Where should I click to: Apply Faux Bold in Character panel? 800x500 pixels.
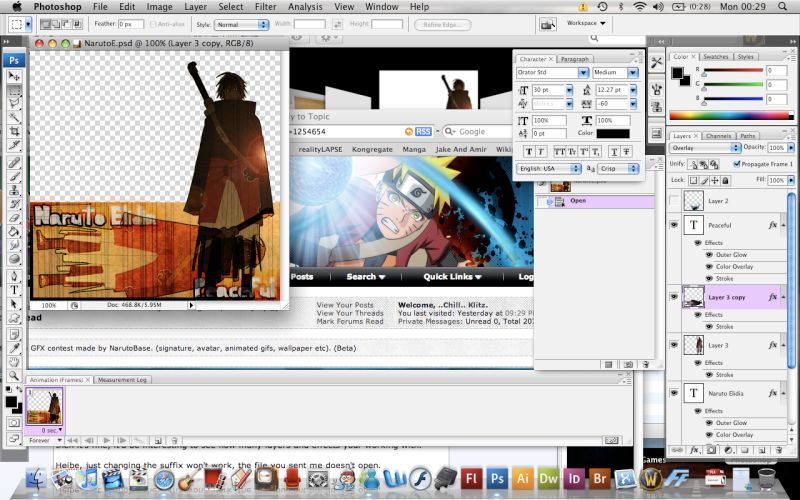[529, 151]
